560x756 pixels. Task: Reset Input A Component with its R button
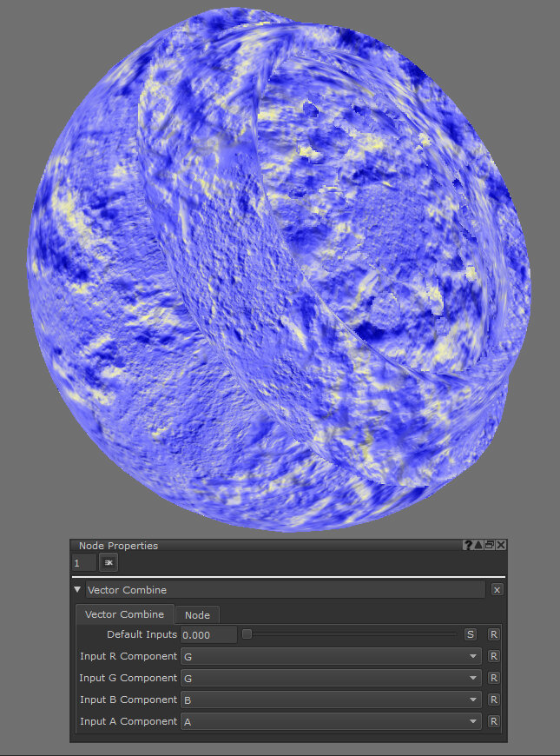click(493, 721)
